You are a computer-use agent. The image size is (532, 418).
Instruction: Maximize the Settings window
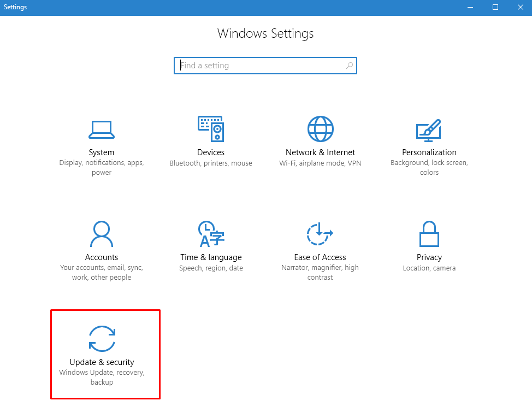(495, 8)
